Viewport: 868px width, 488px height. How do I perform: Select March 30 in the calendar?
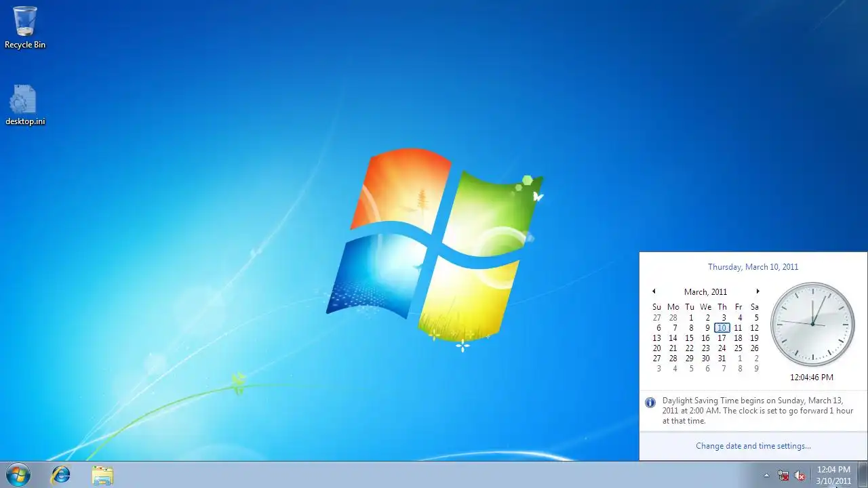coord(705,359)
